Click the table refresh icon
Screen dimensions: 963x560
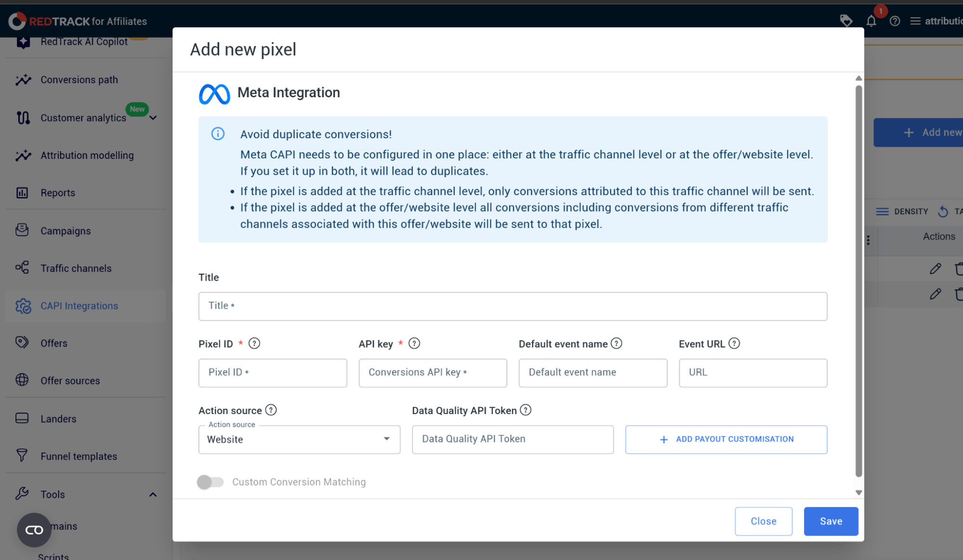pyautogui.click(x=943, y=211)
